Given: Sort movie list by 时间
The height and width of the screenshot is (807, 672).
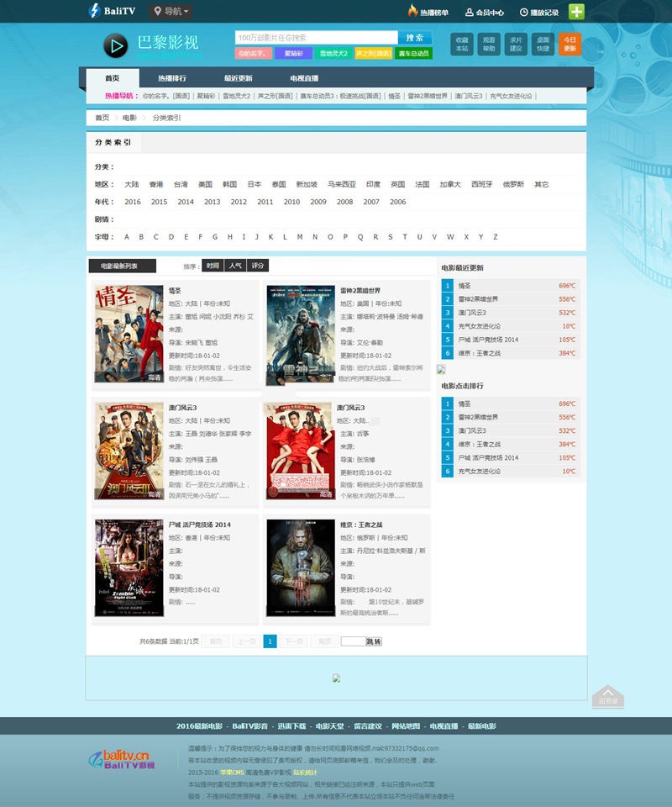Looking at the screenshot, I should click(213, 266).
